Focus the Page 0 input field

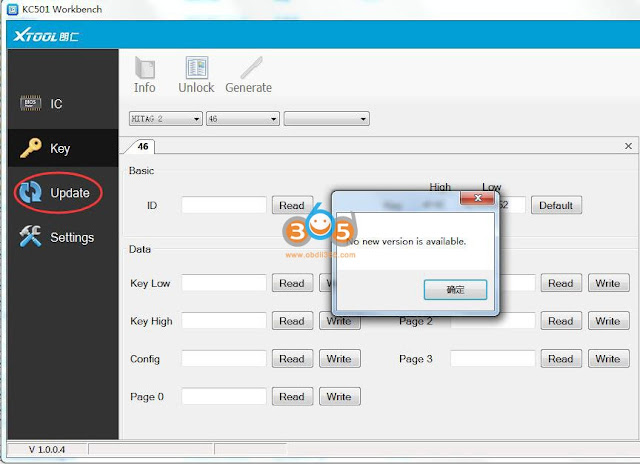[x=224, y=396]
